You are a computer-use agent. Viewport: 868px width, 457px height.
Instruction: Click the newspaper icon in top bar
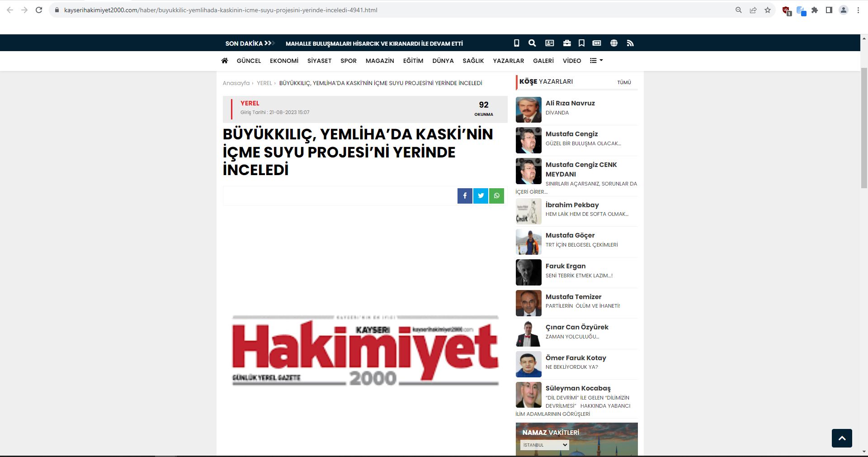(550, 43)
